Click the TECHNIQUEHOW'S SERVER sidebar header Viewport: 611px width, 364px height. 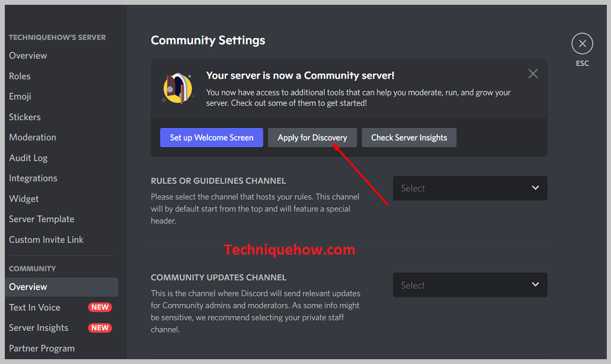57,37
